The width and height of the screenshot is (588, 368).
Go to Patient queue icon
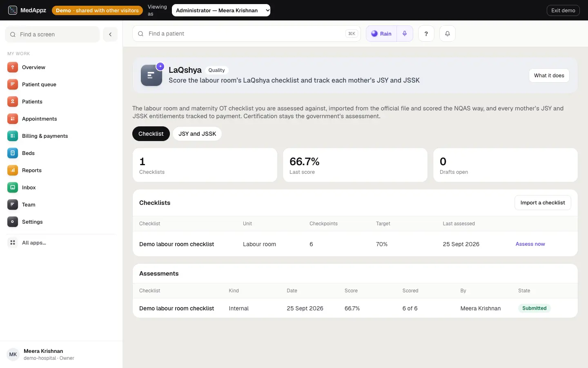pos(13,85)
